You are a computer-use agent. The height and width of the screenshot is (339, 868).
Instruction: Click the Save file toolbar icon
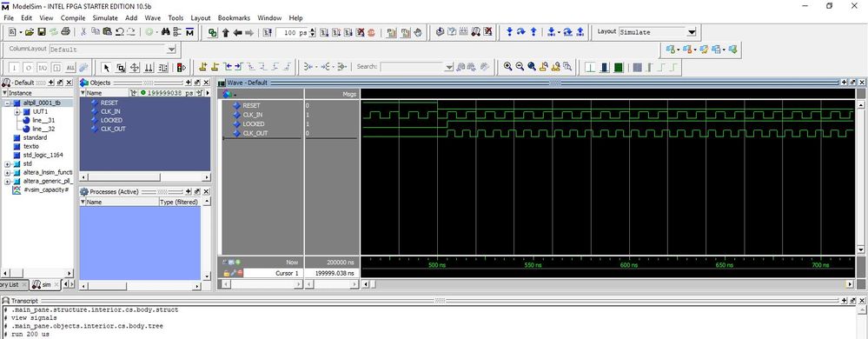pyautogui.click(x=42, y=33)
